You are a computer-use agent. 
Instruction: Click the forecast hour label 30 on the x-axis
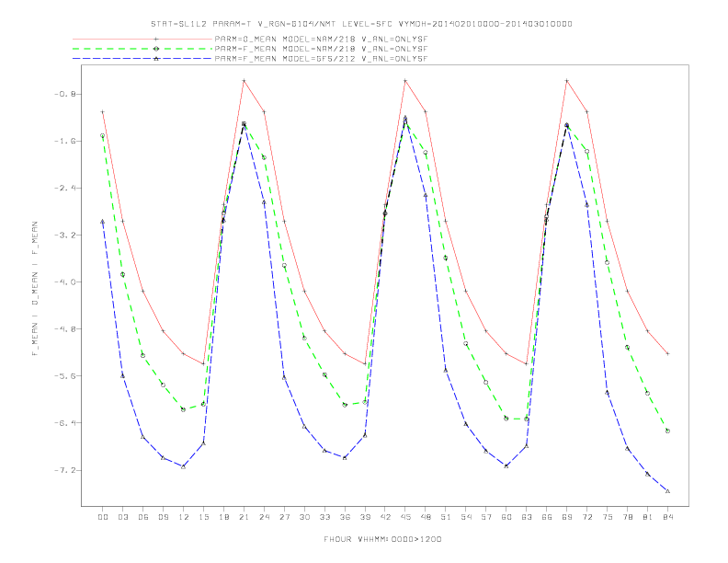click(x=304, y=517)
